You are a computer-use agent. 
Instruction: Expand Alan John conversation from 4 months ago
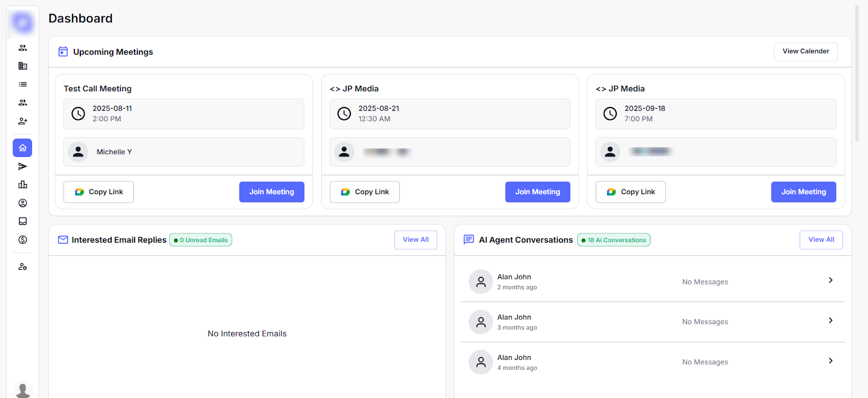click(x=830, y=361)
